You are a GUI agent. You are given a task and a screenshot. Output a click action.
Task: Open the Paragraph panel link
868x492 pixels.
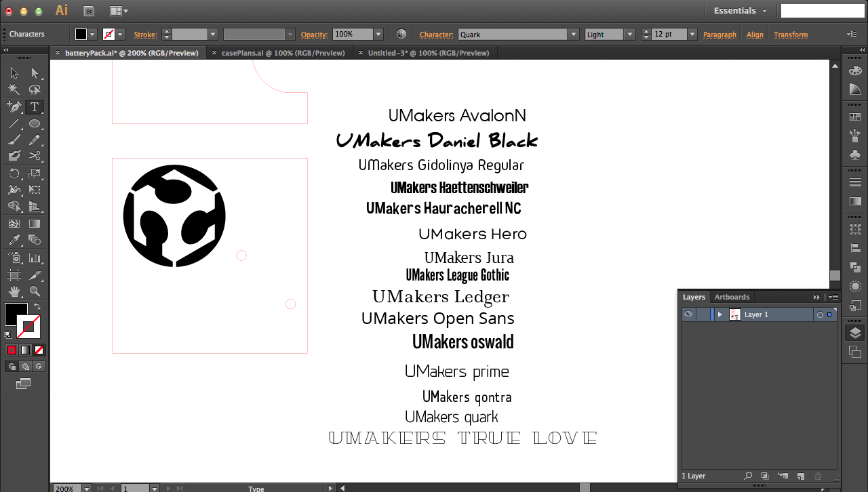coord(719,35)
